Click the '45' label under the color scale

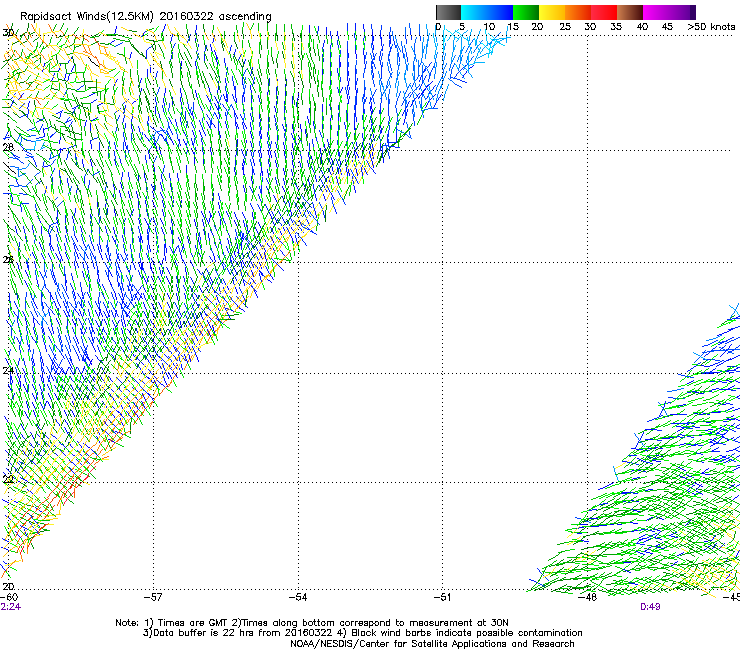pos(667,27)
